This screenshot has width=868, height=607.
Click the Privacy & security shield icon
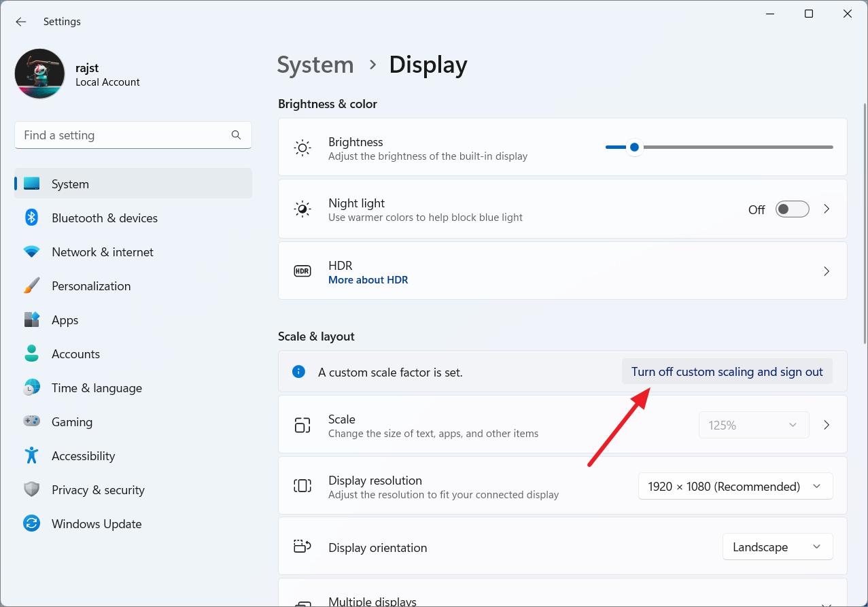coord(31,489)
